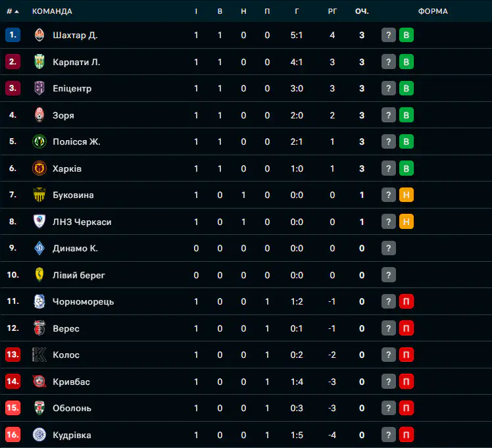Click the Динамо К. diamond crest
The image size is (492, 448).
pos(39,248)
